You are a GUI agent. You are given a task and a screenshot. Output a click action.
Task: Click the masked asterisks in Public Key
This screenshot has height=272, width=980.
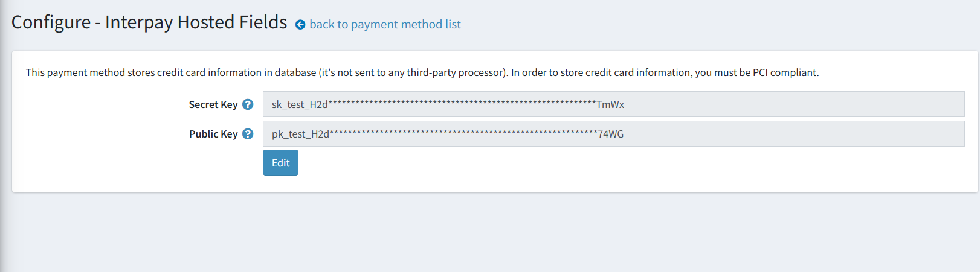coord(463,133)
